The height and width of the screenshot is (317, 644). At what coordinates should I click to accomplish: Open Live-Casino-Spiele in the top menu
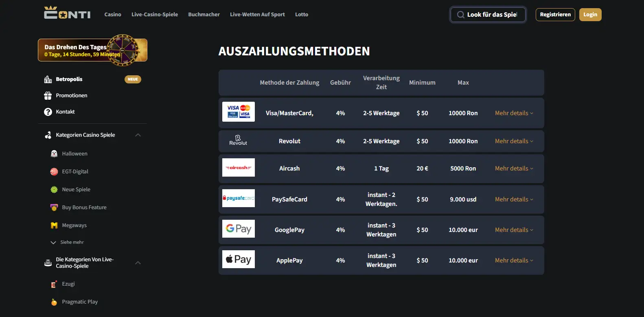(x=155, y=15)
